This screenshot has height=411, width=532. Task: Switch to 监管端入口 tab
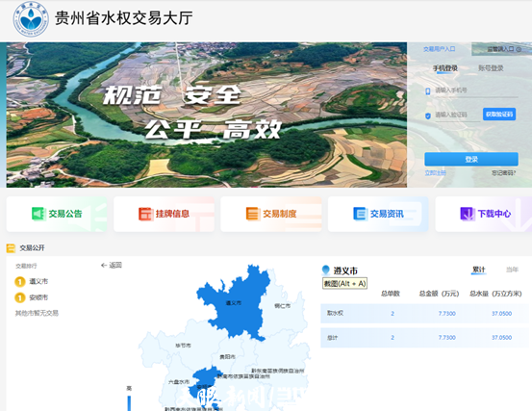(501, 49)
